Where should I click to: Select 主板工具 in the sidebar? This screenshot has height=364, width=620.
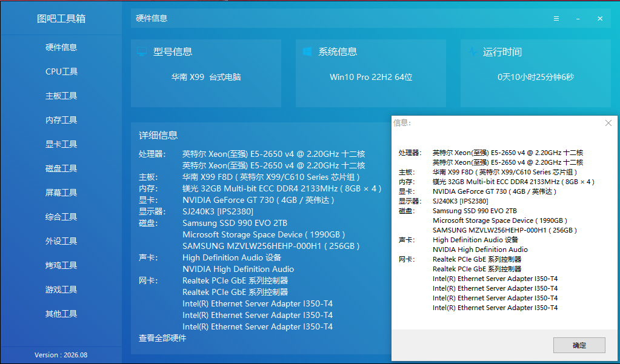click(61, 96)
